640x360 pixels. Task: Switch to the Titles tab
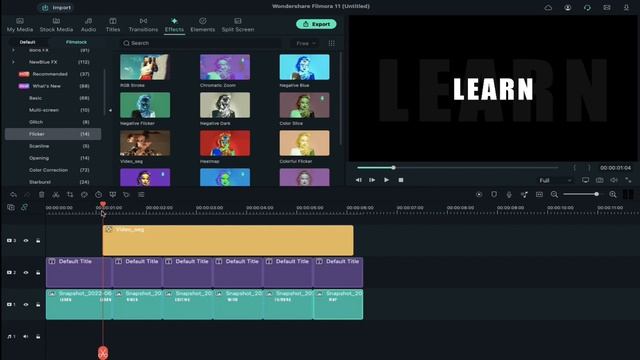click(x=113, y=25)
